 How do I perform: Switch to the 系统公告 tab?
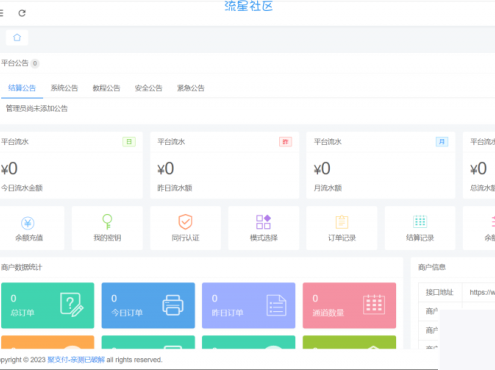64,88
